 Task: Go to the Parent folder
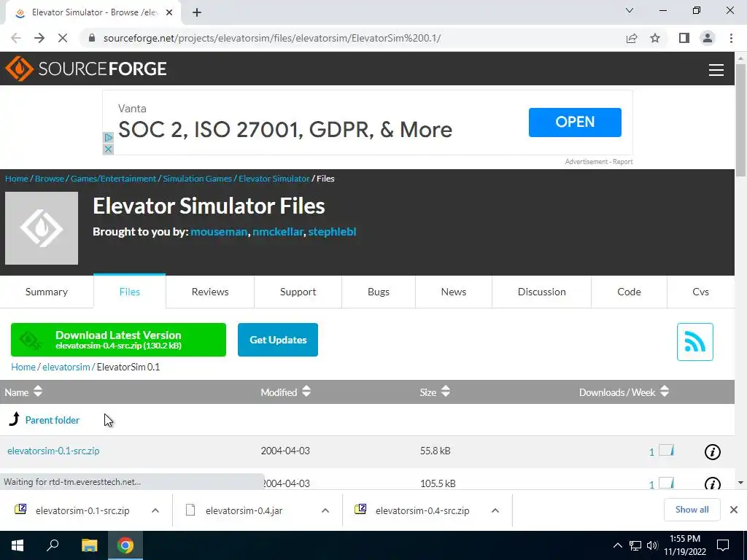[x=53, y=420]
